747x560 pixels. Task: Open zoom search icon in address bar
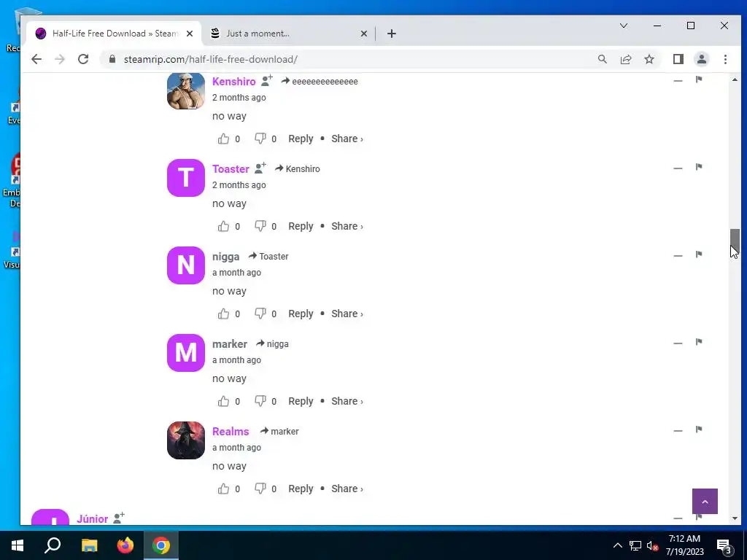(x=603, y=59)
